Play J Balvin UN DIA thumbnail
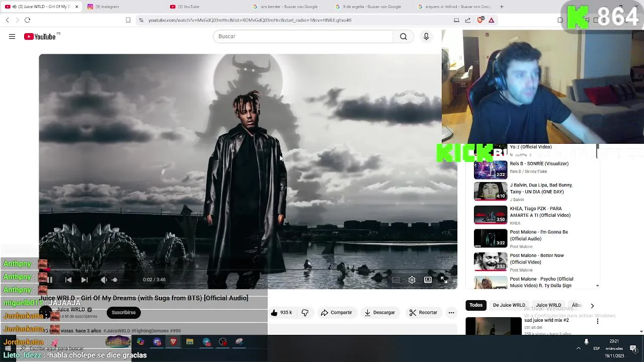The height and width of the screenshot is (362, 644). [x=491, y=191]
